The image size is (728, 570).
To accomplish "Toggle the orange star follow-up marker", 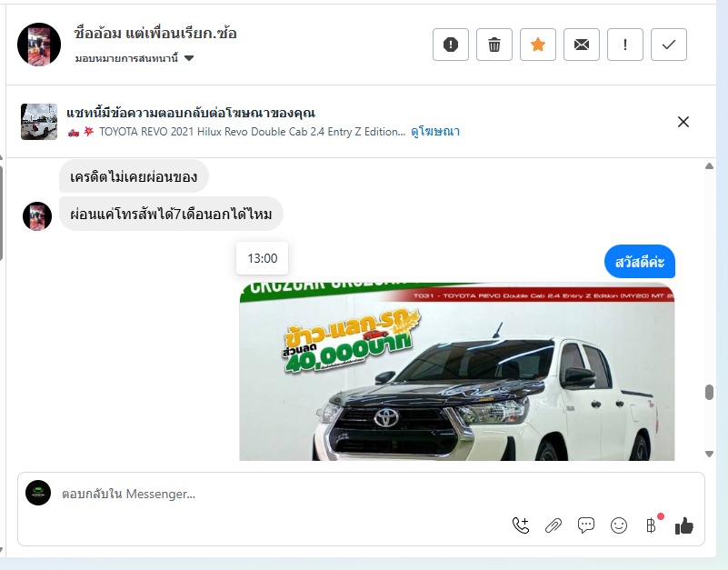I will (x=538, y=45).
